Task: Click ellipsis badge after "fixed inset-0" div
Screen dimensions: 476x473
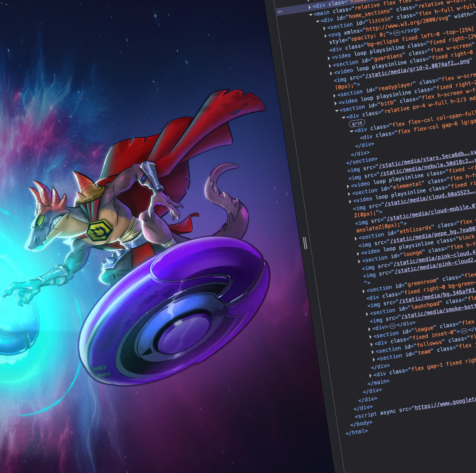Action: (x=464, y=330)
